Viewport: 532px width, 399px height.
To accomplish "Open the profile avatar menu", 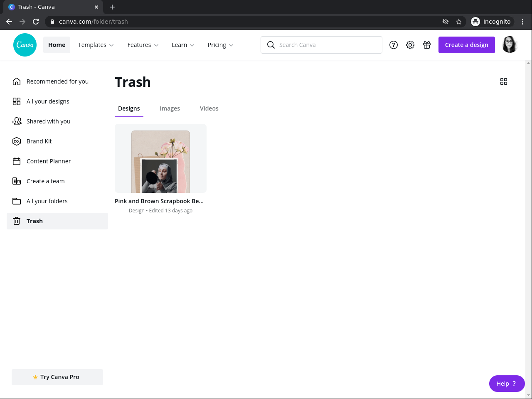I will click(510, 45).
